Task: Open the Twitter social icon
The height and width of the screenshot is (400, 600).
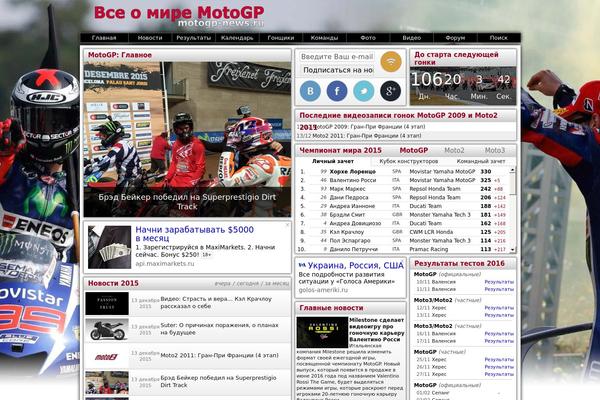Action: click(364, 91)
